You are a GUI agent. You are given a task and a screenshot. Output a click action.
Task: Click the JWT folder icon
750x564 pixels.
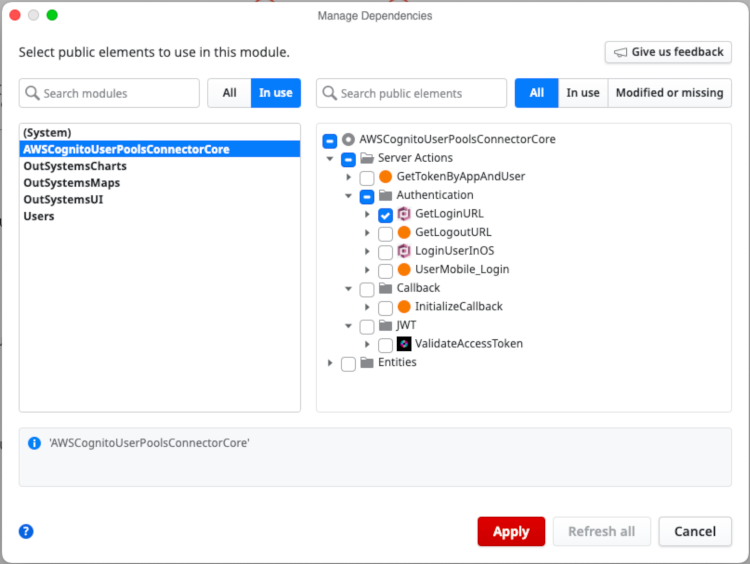tap(386, 325)
